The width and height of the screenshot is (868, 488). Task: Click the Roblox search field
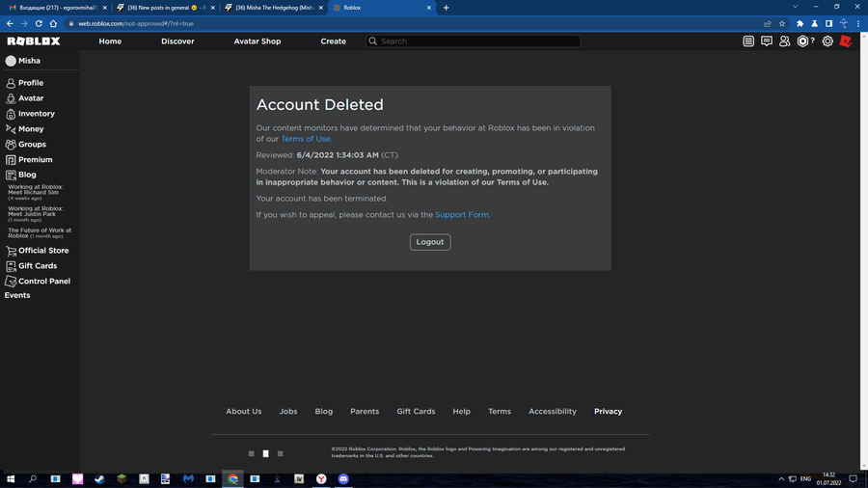[474, 41]
